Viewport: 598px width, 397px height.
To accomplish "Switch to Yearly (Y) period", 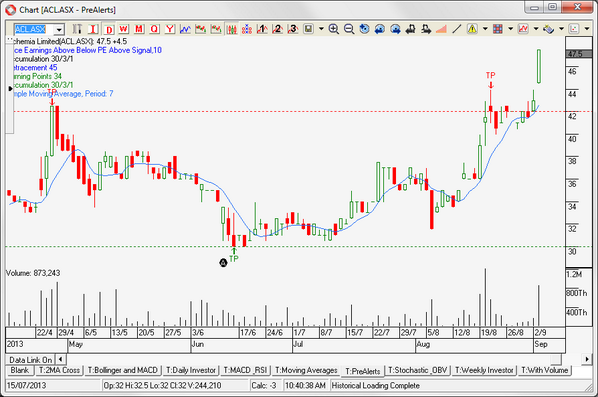I will tap(170, 29).
